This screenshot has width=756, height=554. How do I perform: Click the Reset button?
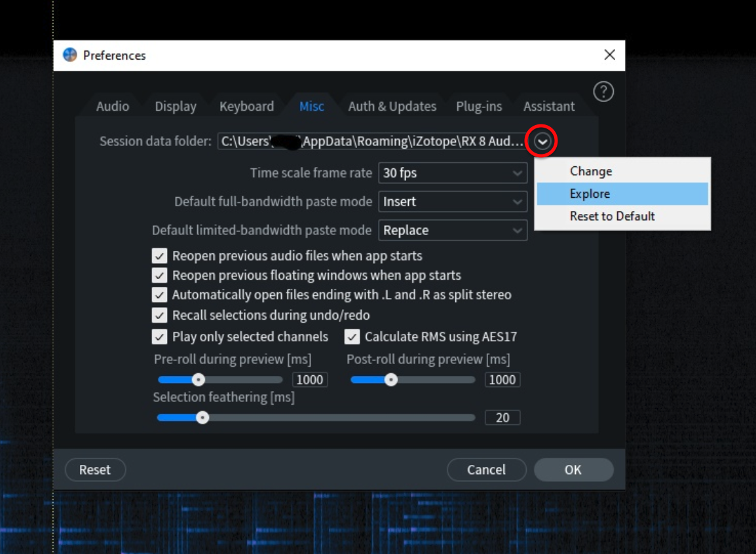(x=95, y=470)
